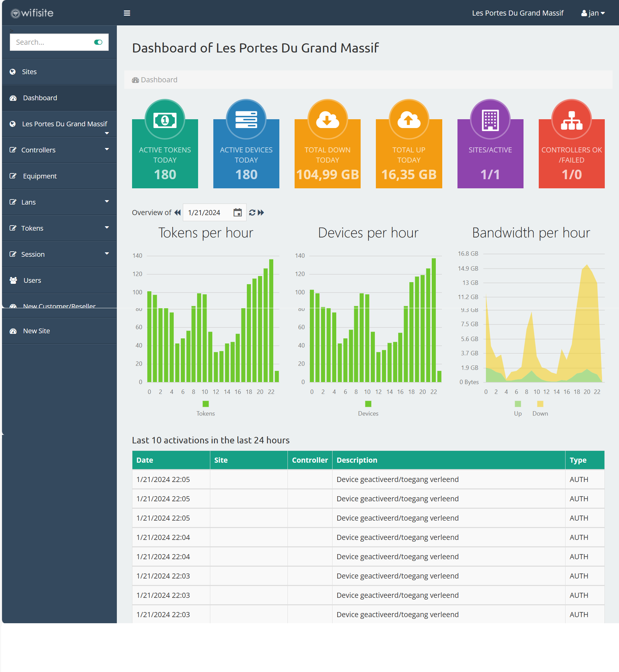Expand the Tokens dropdown arrow

[107, 227]
